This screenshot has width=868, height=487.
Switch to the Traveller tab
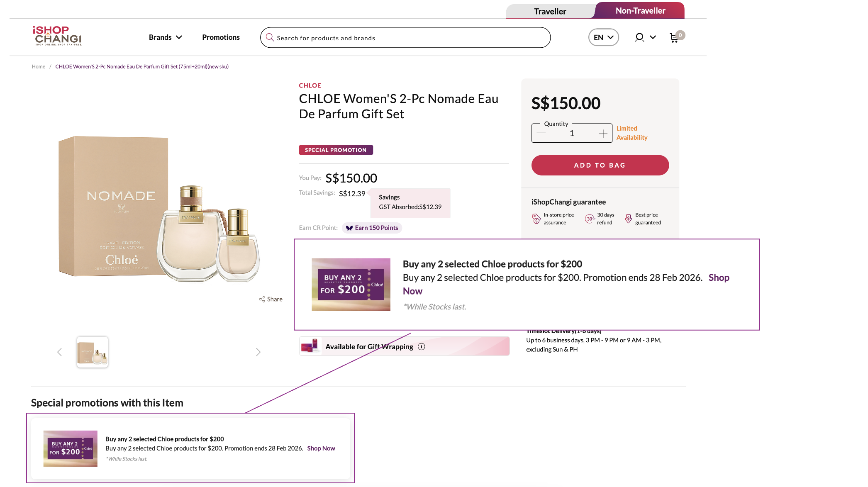click(550, 11)
